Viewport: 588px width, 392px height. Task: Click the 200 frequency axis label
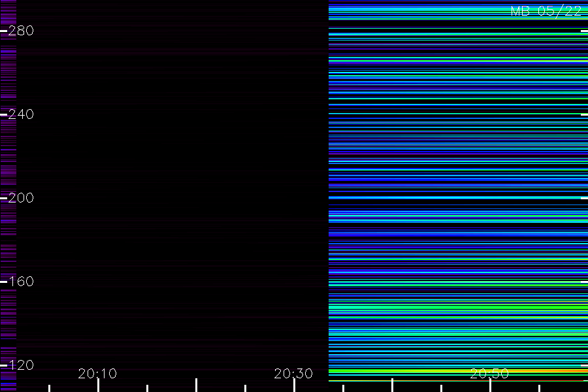click(x=21, y=198)
